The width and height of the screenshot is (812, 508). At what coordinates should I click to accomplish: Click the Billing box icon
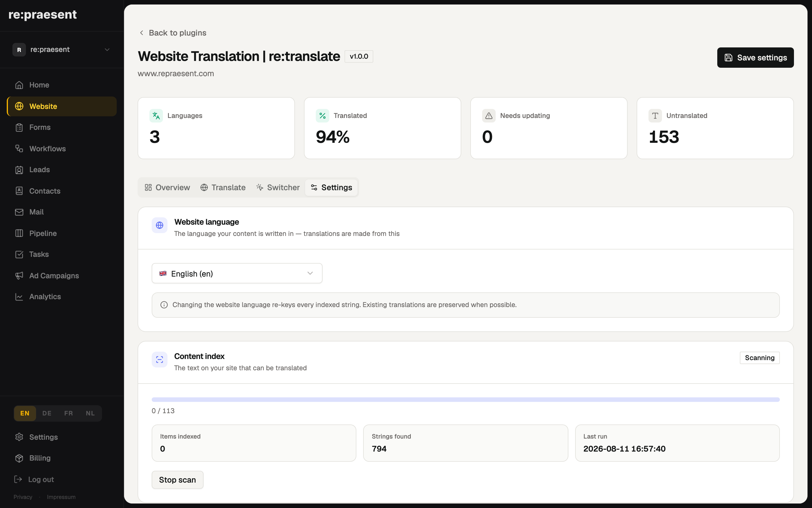pyautogui.click(x=19, y=458)
